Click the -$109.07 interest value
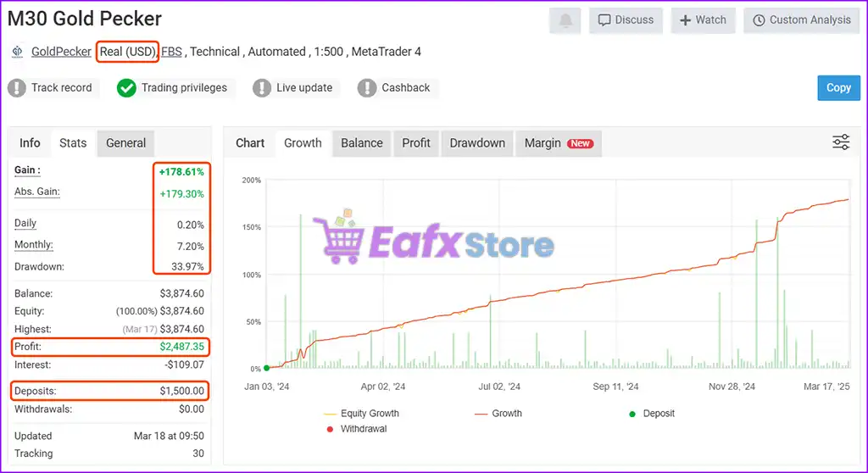The height and width of the screenshot is (473, 868). click(184, 365)
